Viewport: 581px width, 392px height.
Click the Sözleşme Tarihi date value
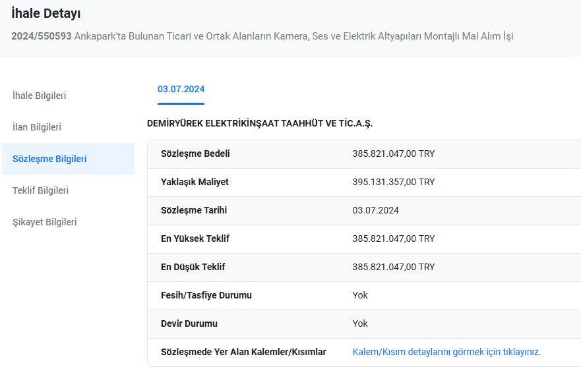click(375, 210)
